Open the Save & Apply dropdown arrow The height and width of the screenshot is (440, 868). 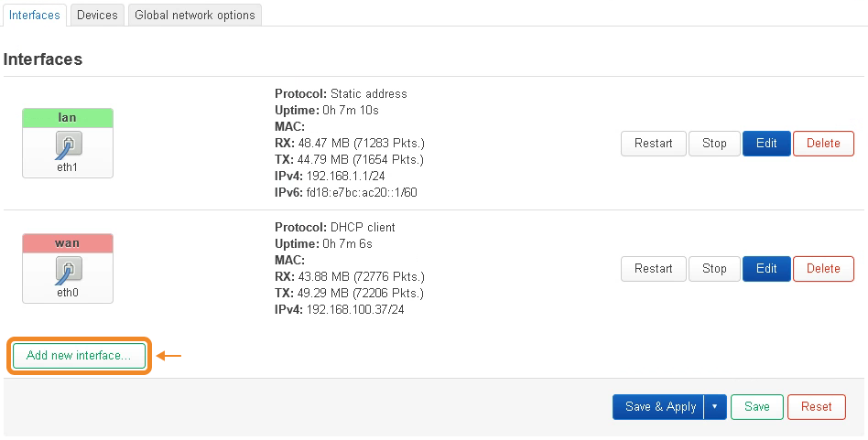point(713,407)
